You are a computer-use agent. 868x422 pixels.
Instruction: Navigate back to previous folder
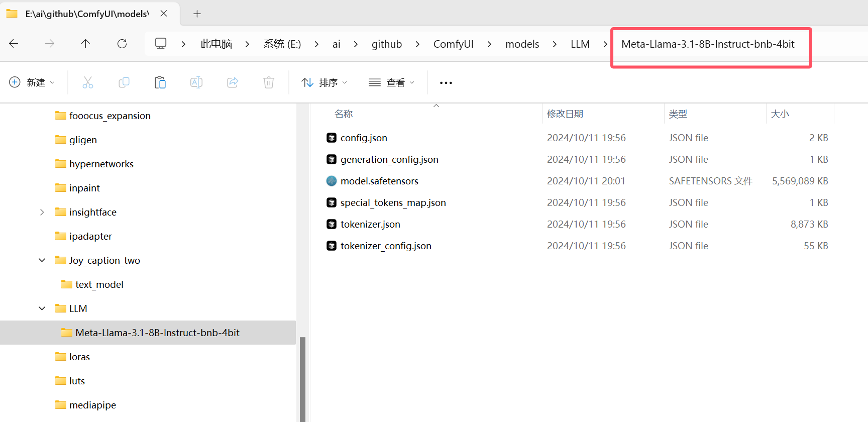(x=14, y=44)
